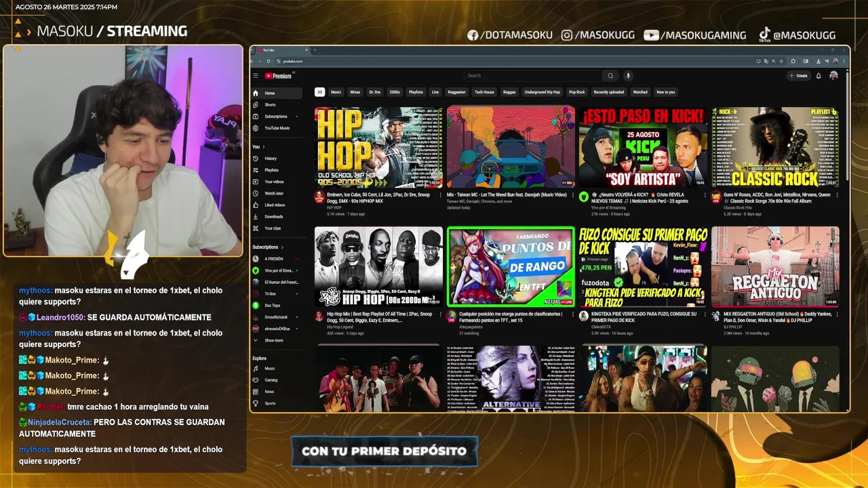Select the Music filter chip
The image size is (868, 488).
coord(336,92)
